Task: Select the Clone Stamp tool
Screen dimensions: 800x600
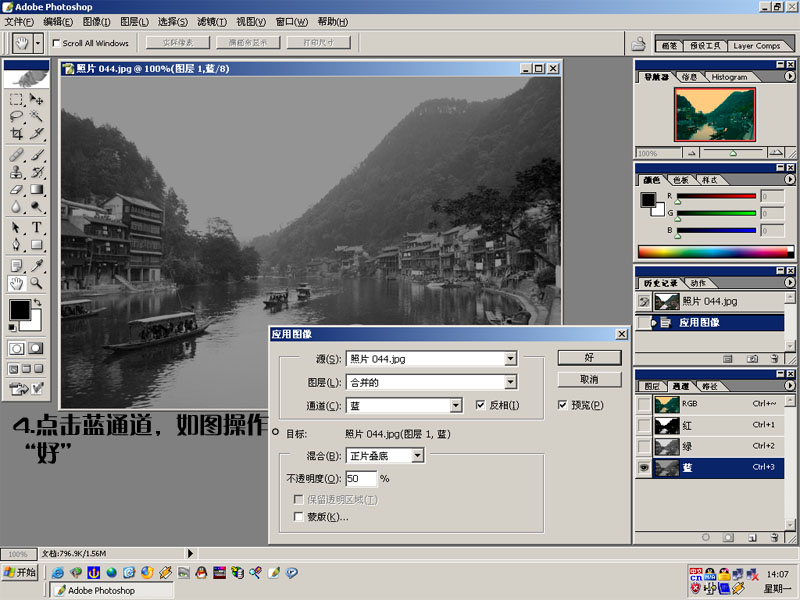Action: tap(17, 172)
